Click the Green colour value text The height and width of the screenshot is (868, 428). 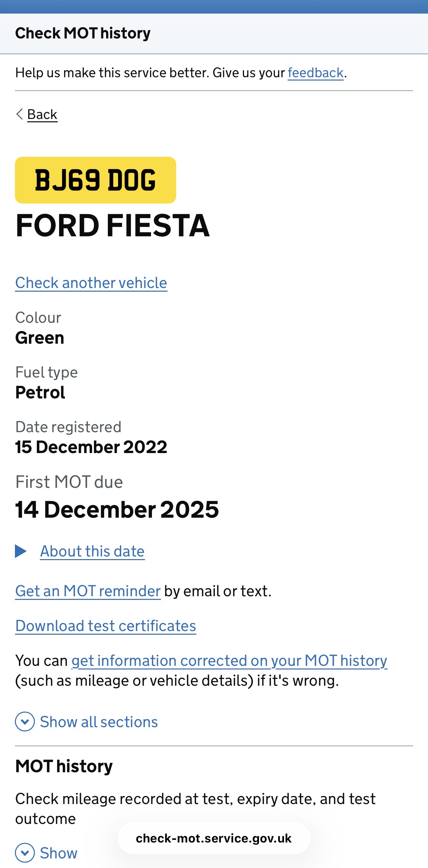[x=40, y=338]
